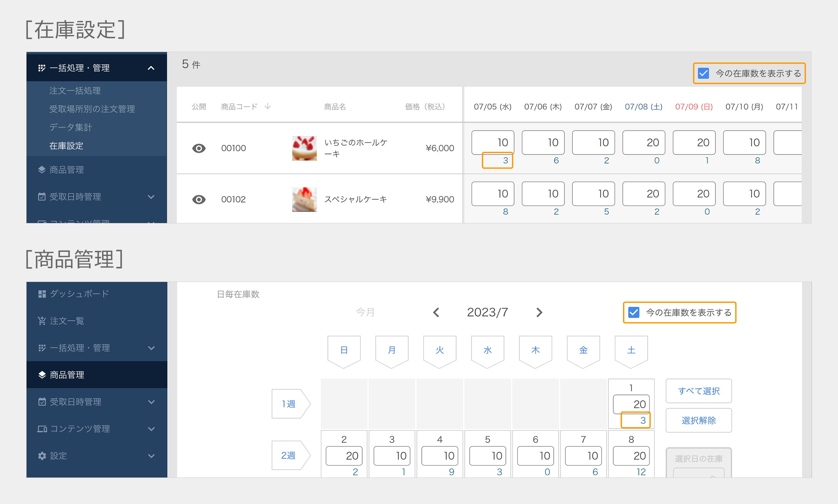Viewport: 838px width, 504px height.
Task: Click コンテンツ管理 devices icon in lower sidebar
Action: tap(42, 429)
